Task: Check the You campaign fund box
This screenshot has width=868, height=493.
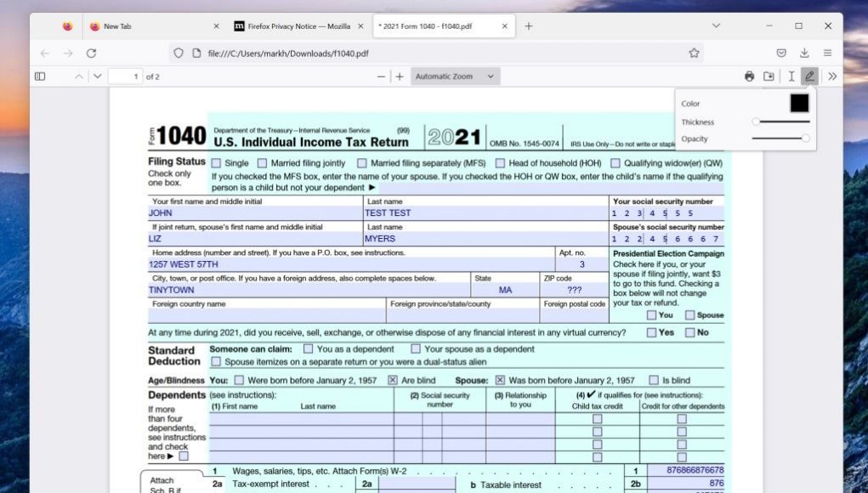Action: coord(651,314)
